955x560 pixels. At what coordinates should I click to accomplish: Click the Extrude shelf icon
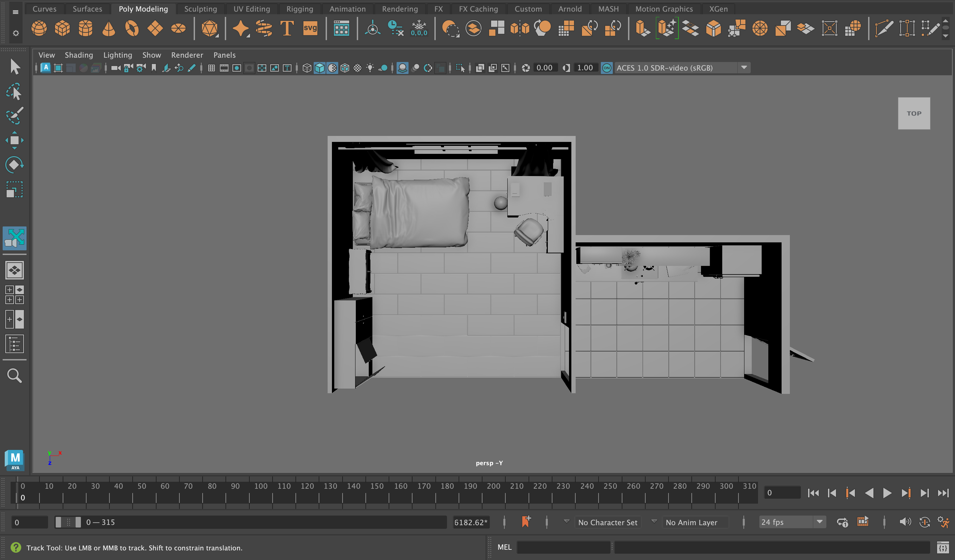click(643, 29)
